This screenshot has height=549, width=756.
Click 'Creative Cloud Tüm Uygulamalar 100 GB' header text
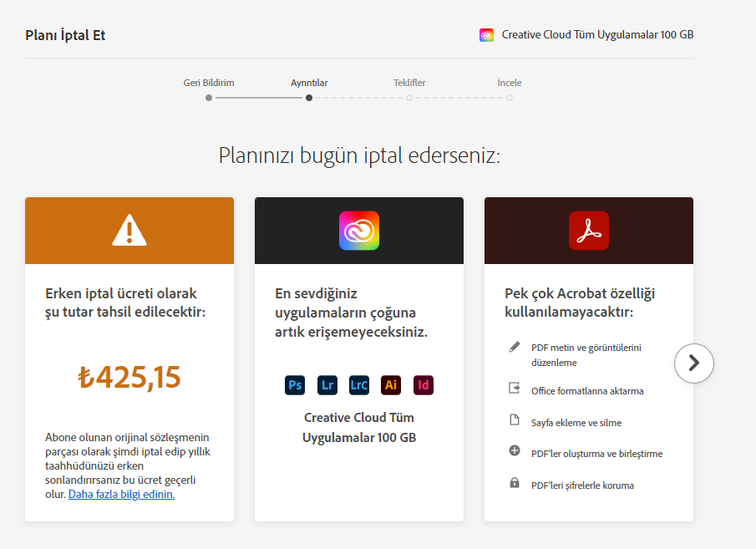point(597,35)
